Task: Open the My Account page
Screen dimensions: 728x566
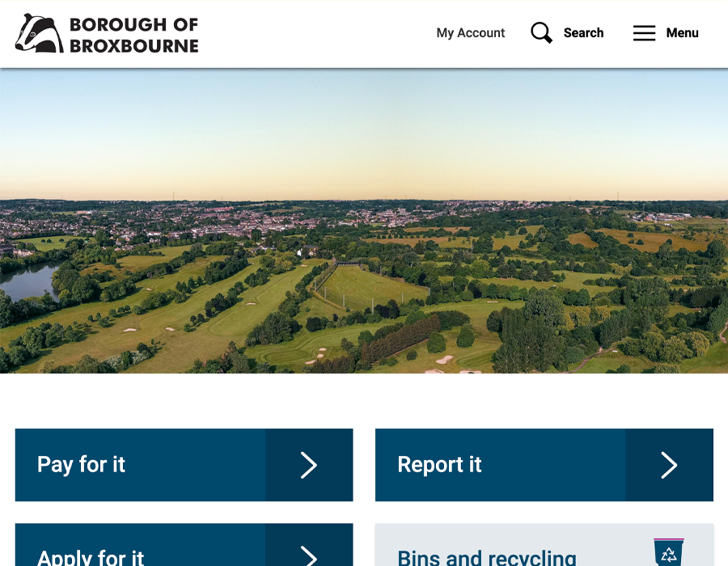Action: point(470,33)
